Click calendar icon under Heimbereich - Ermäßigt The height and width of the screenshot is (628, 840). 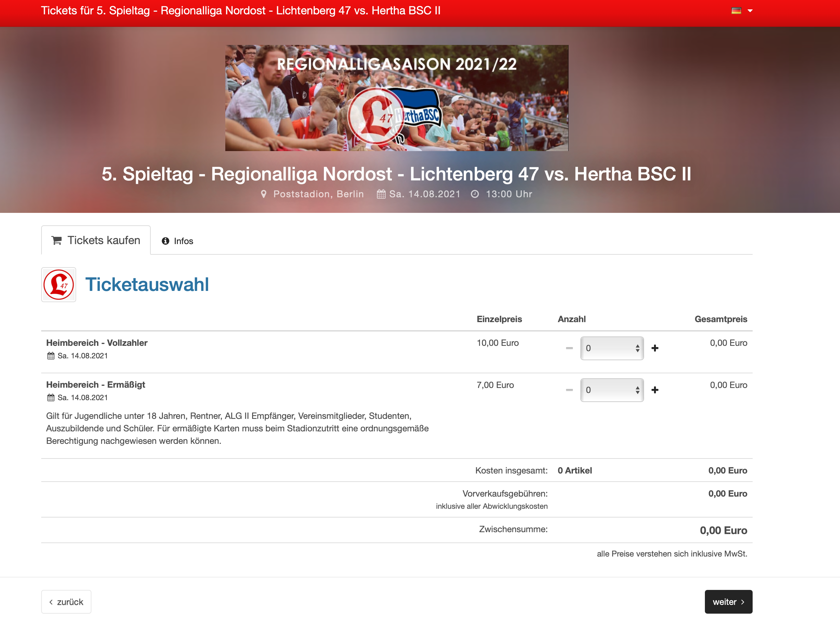[x=51, y=397]
